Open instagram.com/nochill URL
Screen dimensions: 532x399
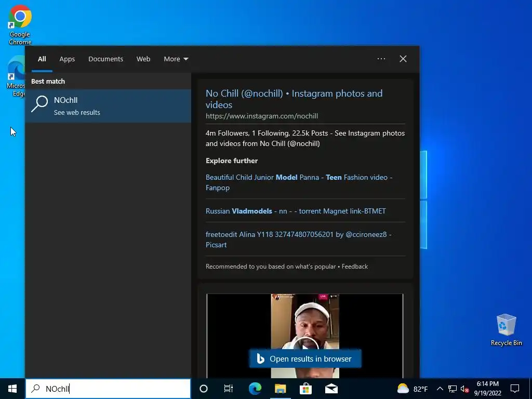(262, 116)
